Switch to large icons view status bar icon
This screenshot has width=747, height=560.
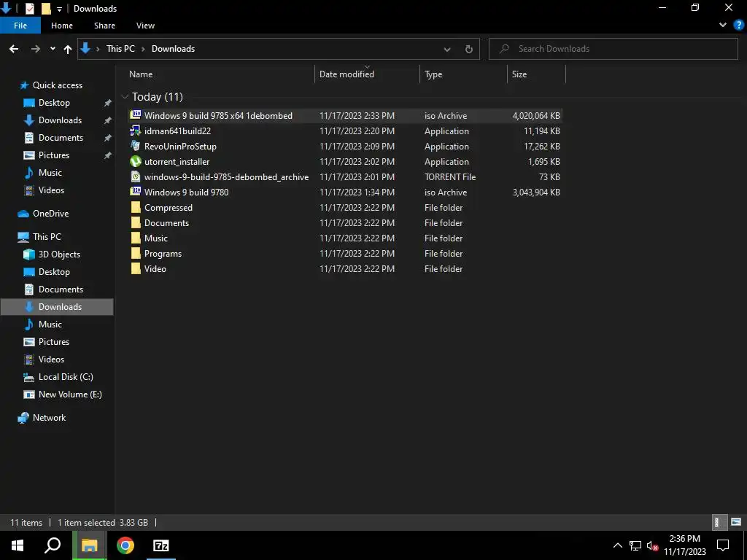(x=736, y=522)
